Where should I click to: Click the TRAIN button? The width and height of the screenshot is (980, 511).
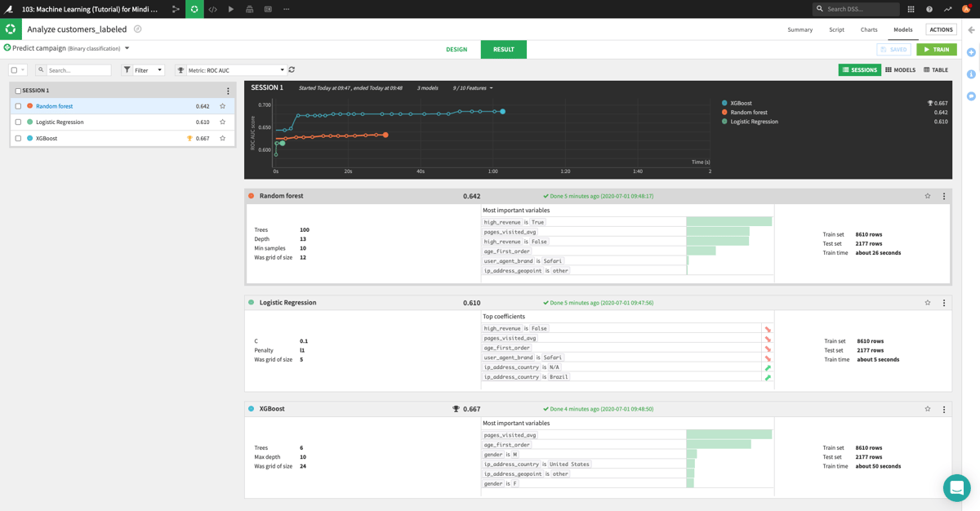pyautogui.click(x=938, y=49)
